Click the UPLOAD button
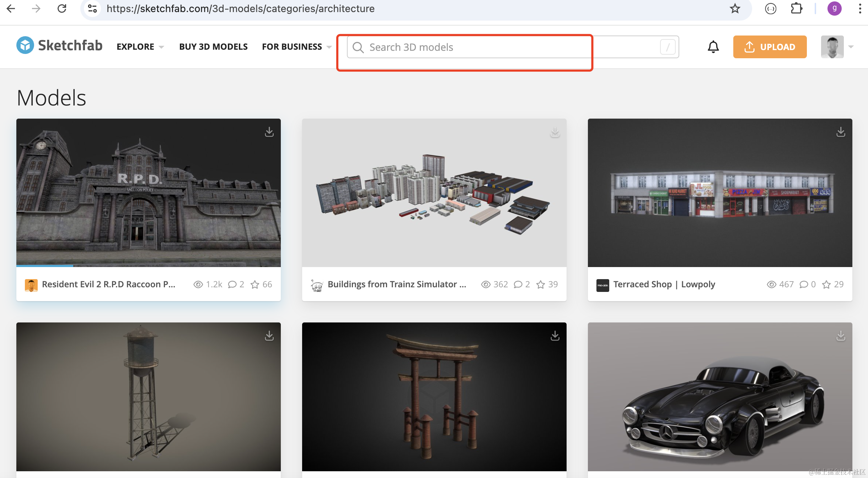This screenshot has height=478, width=868. 770,47
